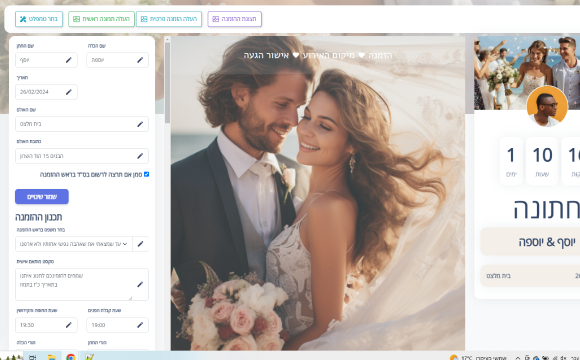Screen dimensions: 580x360
Task: Open File Explorer from the taskbar
Action: coord(52,357)
